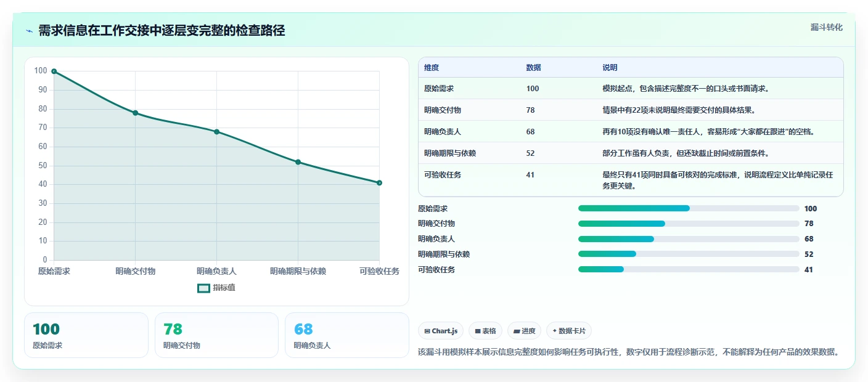Select the 可验收任务 data point on the line

coord(379,183)
